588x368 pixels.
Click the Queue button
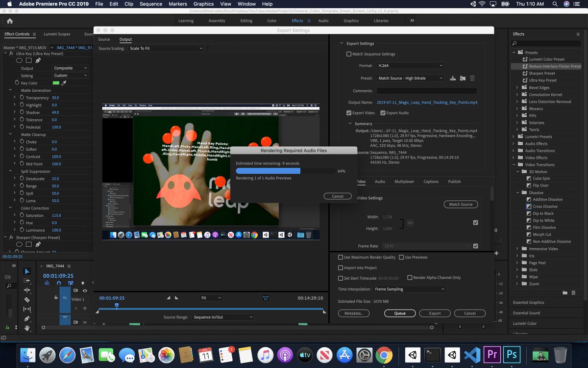click(x=400, y=313)
